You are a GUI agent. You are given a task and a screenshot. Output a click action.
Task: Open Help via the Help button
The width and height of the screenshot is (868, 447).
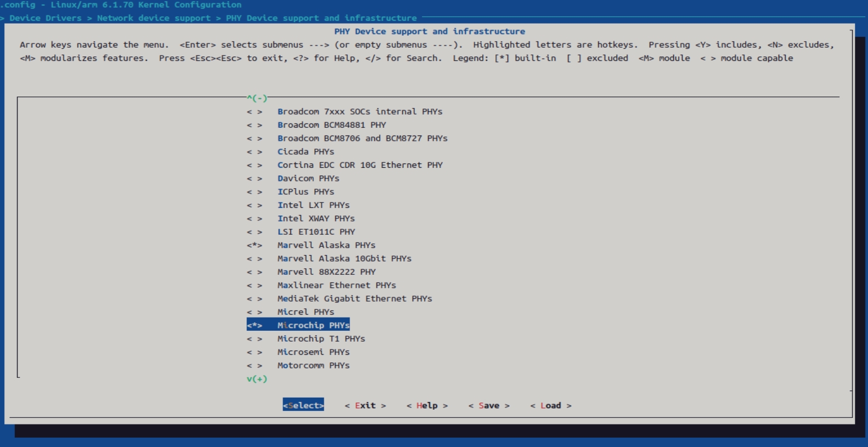427,405
